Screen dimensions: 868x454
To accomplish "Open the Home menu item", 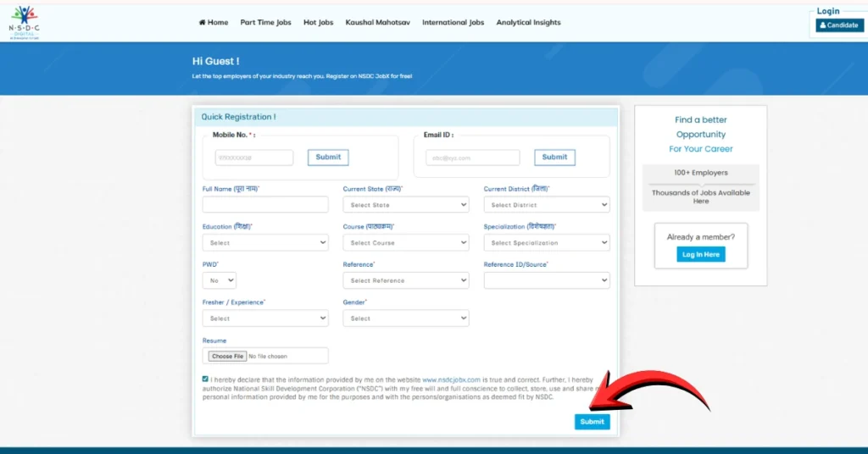I will tap(213, 23).
